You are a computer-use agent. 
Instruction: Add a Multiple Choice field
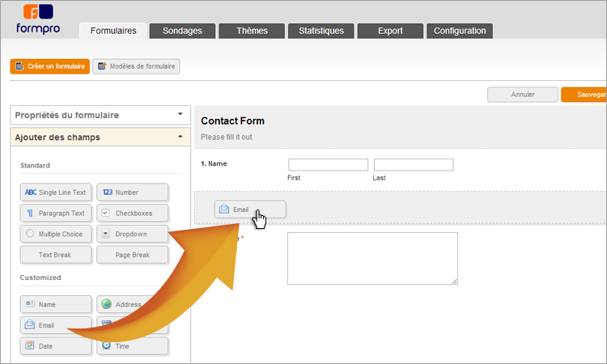56,234
